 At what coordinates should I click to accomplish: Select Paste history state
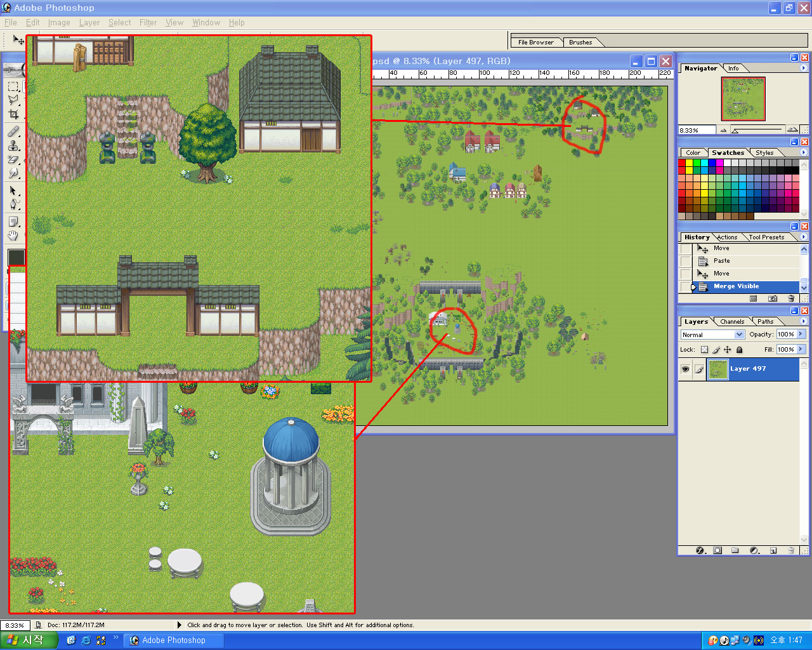pos(745,261)
